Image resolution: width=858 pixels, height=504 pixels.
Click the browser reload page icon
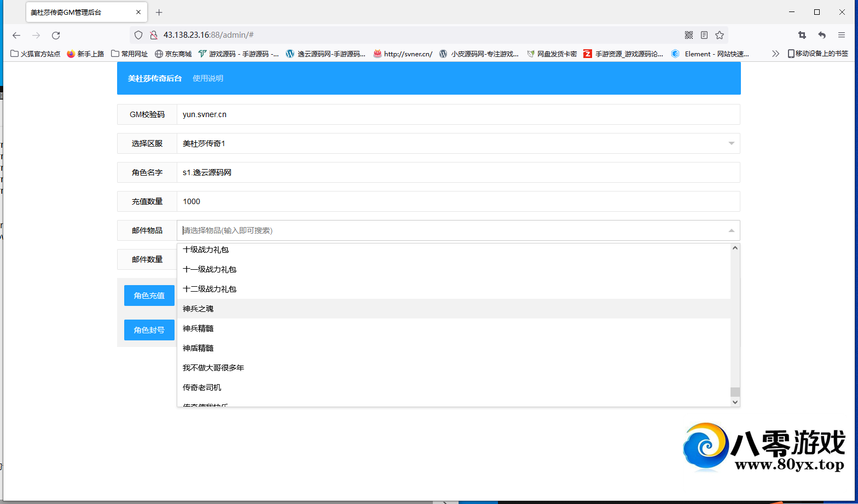[56, 35]
